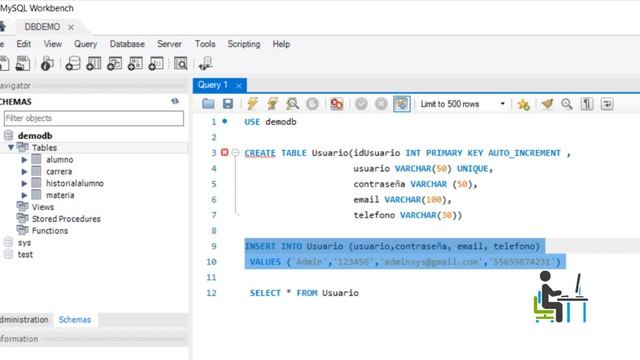Viewport: 640px width, 360px height.
Task: Create a new SQL tab from main toolbar
Action: pyautogui.click(x=4, y=64)
